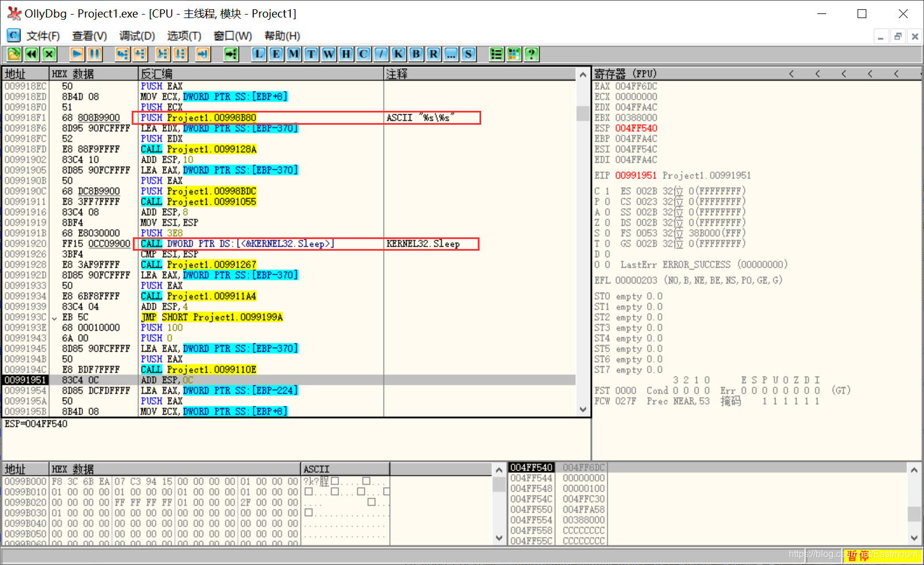Click the disassembly scrollbar down arrow
The height and width of the screenshot is (565, 924).
coord(583,410)
